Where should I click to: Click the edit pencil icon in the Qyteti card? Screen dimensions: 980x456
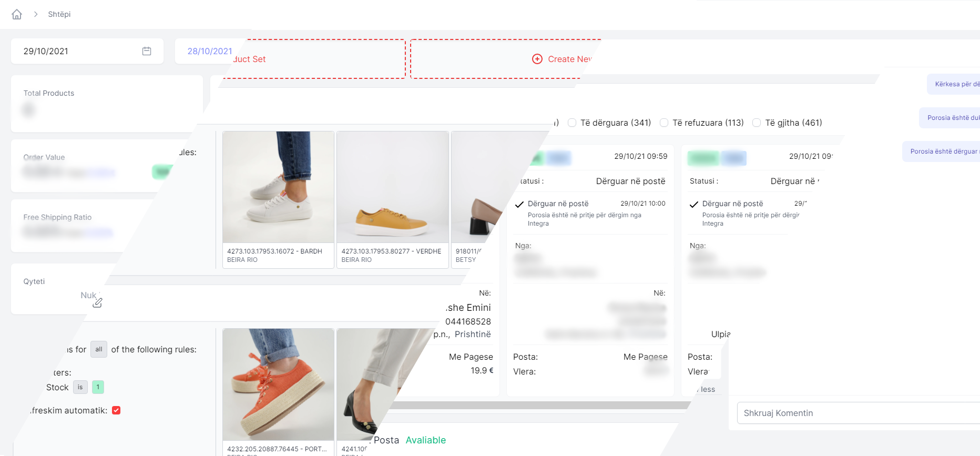coord(97,302)
